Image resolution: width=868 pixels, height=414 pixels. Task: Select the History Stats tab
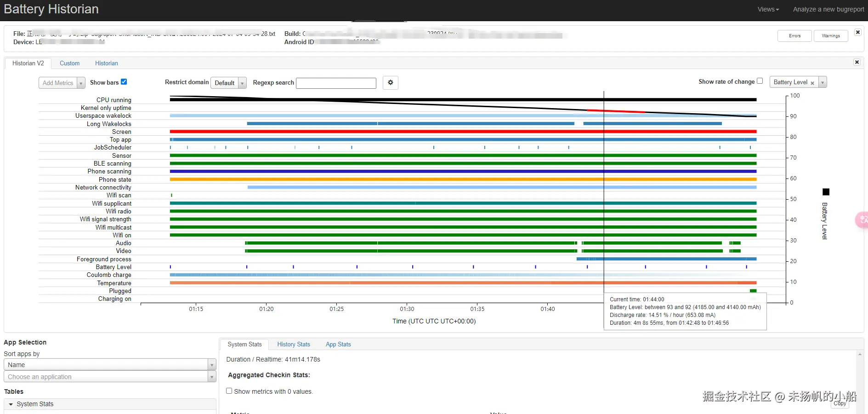tap(294, 344)
